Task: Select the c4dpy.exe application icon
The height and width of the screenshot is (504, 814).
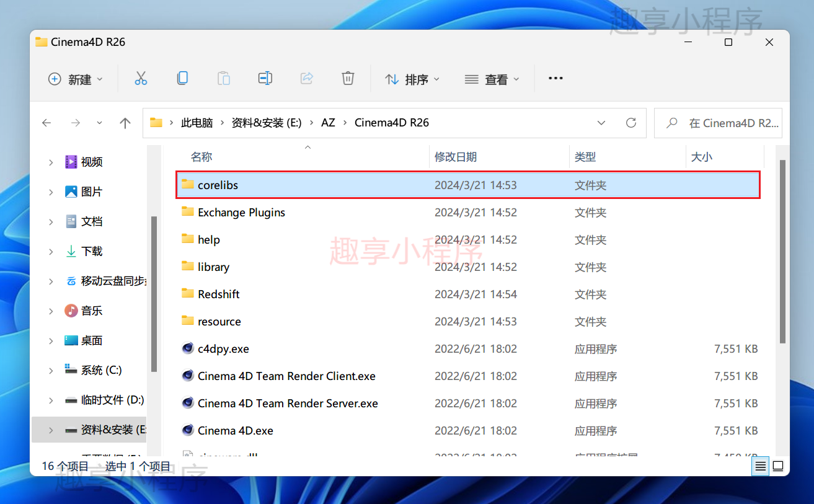Action: tap(188, 348)
